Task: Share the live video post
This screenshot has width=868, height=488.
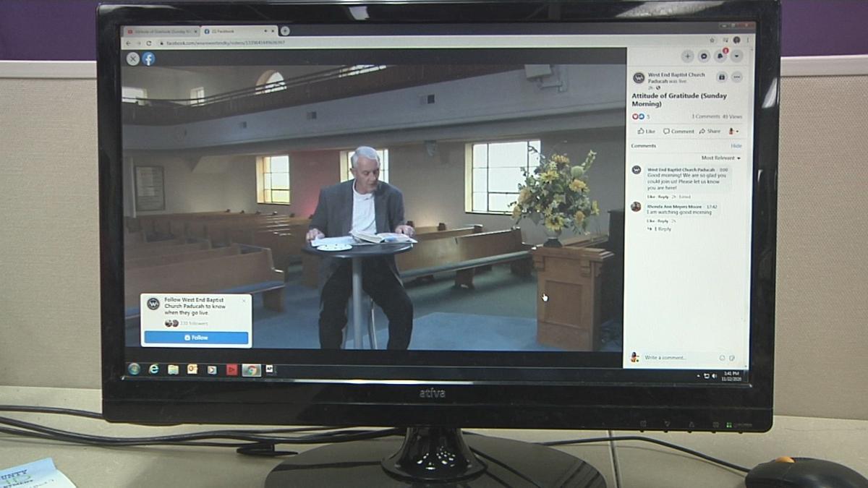Action: pos(710,132)
